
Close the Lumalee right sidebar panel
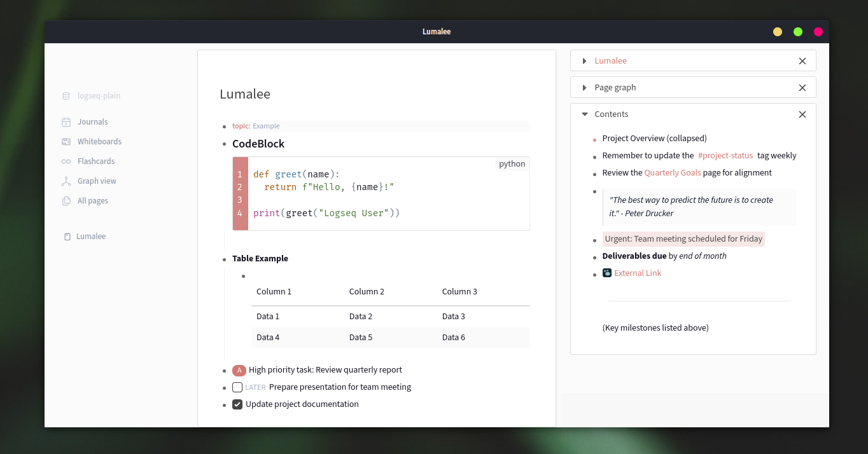(x=802, y=61)
